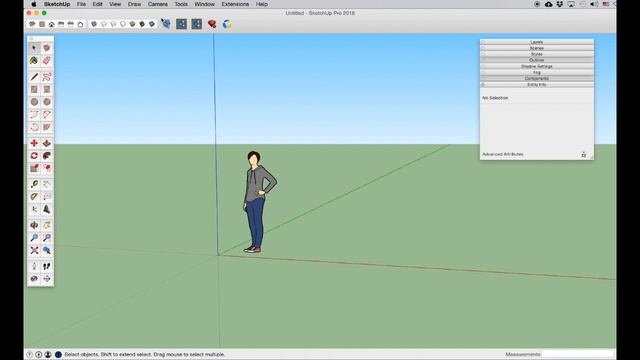This screenshot has width=640, height=360.
Task: Choose the Tape Measure tool
Action: (34, 184)
